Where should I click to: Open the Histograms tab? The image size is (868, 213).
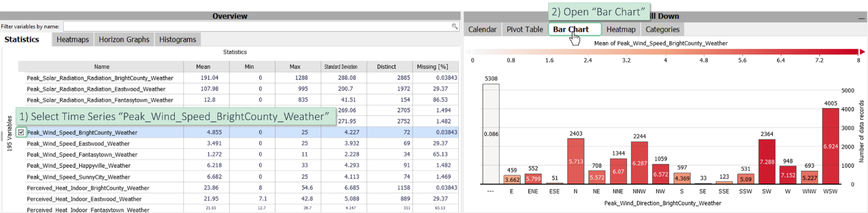coord(178,39)
